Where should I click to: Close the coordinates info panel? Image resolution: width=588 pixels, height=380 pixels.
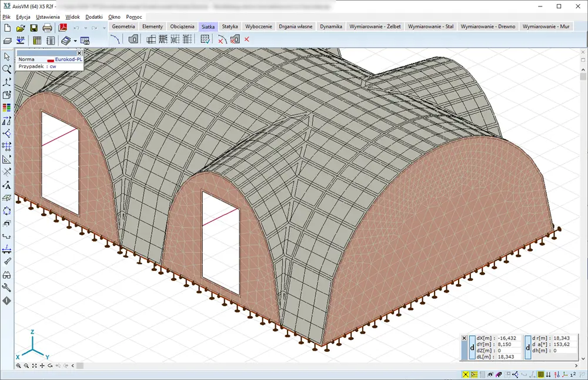(464, 338)
